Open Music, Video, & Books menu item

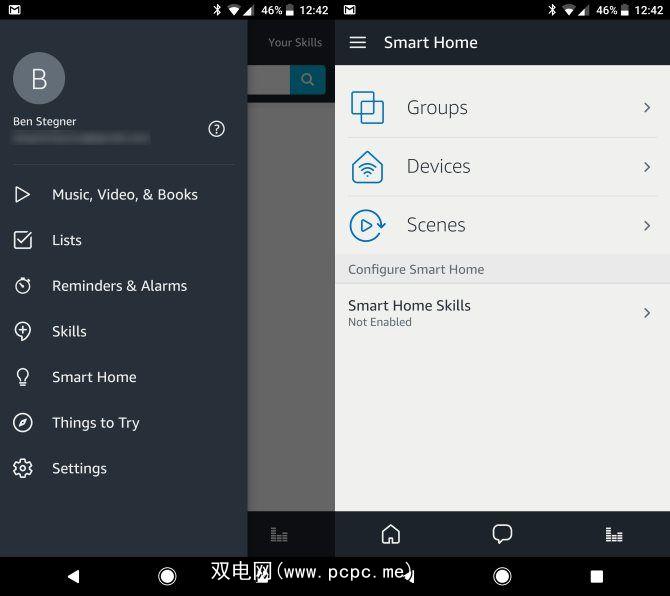(x=123, y=194)
